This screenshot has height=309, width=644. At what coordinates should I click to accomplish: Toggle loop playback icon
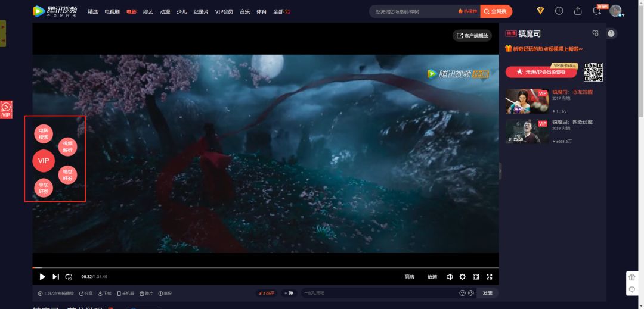coord(69,277)
